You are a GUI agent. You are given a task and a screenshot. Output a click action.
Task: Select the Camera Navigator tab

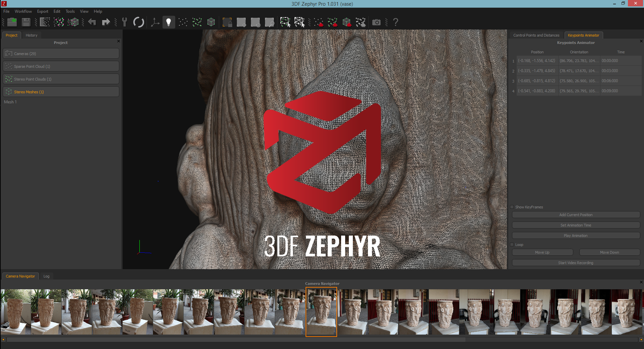(20, 276)
